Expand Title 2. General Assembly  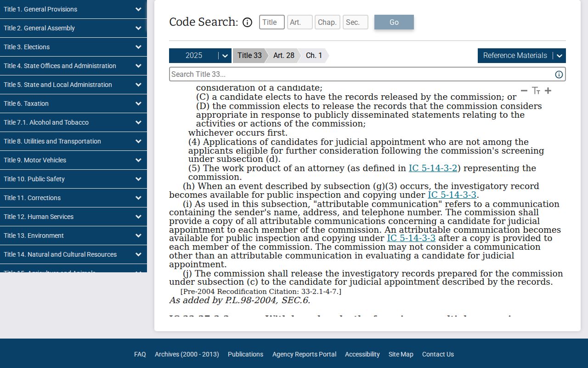pos(73,28)
